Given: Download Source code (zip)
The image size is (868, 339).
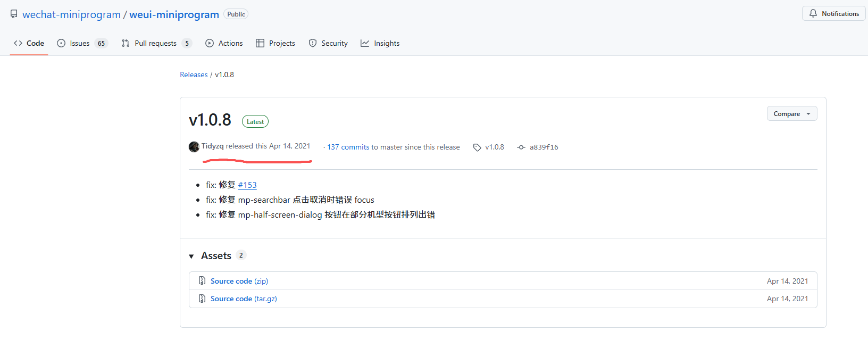Looking at the screenshot, I should point(239,281).
